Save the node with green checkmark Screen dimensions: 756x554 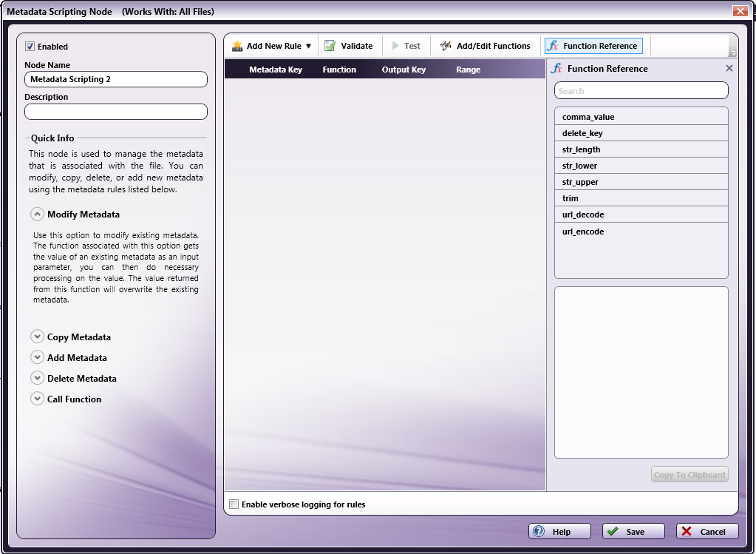(x=633, y=531)
